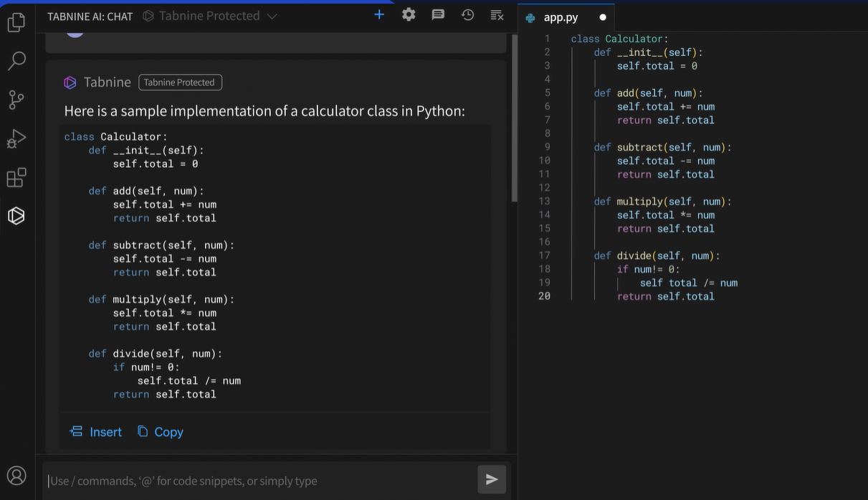Open the Explorer files icon in activity bar

tap(16, 22)
